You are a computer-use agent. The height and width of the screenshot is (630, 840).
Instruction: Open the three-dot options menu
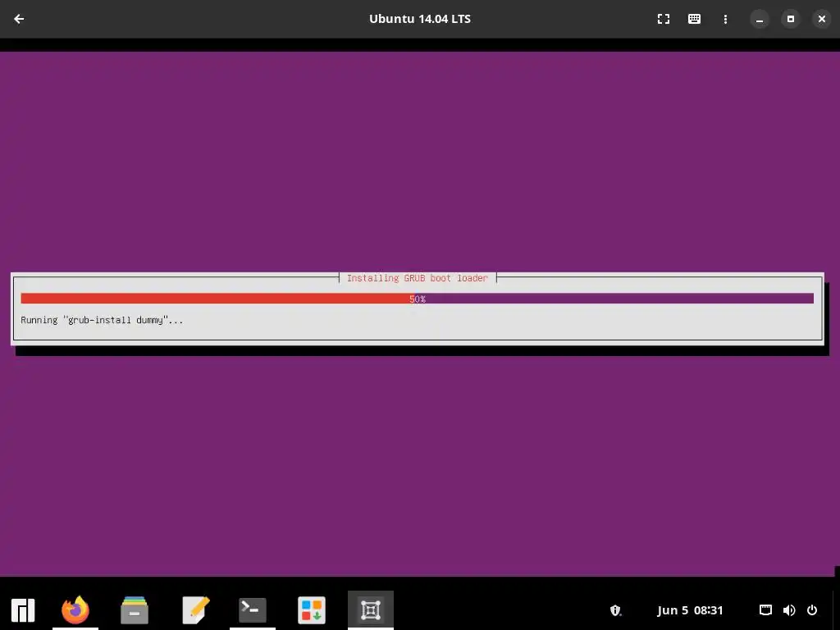725,19
